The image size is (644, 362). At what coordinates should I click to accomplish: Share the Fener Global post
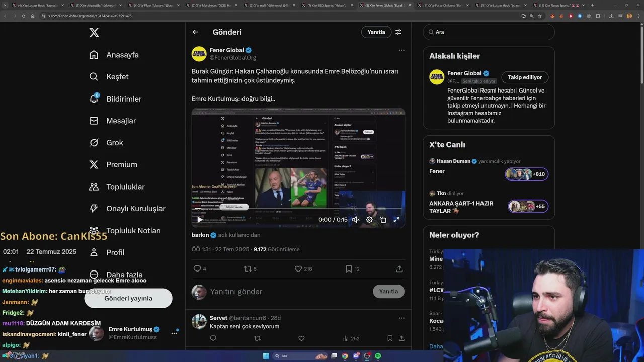click(x=399, y=269)
